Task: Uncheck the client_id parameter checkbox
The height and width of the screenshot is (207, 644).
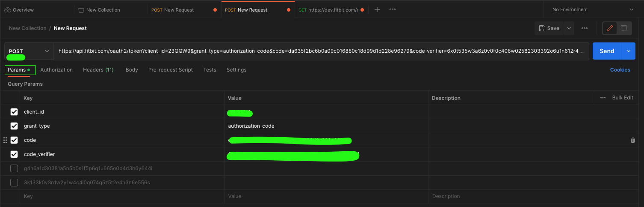Action: [14, 112]
